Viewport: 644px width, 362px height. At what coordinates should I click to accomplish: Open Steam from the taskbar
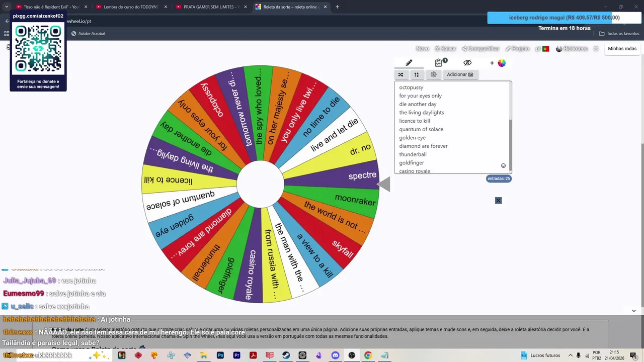click(286, 355)
